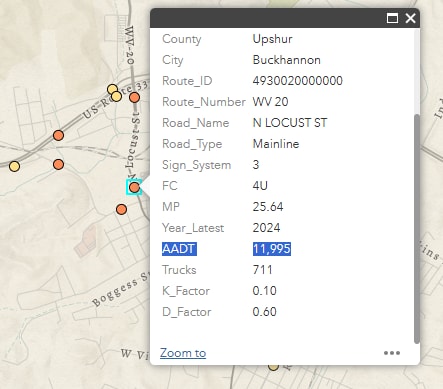The height and width of the screenshot is (389, 443).
Task: Open the three-dot more actions menu
Action: click(x=392, y=353)
